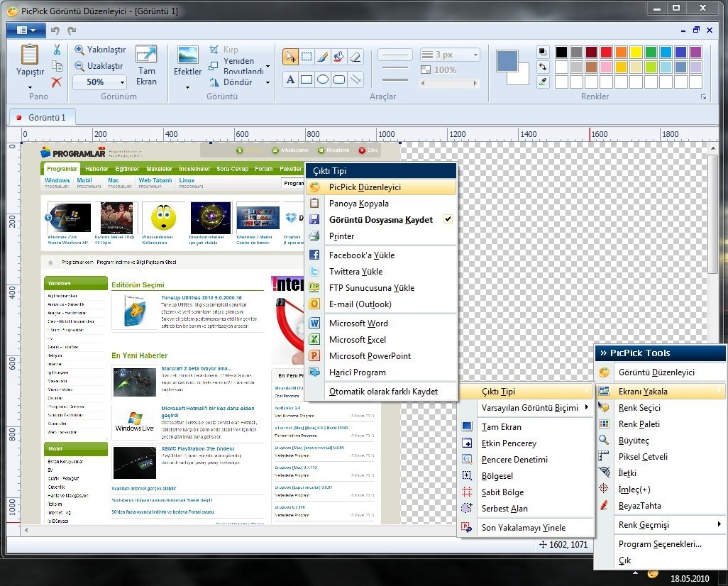Click the Yapıştır paste icon
The width and height of the screenshot is (728, 586).
pyautogui.click(x=30, y=55)
